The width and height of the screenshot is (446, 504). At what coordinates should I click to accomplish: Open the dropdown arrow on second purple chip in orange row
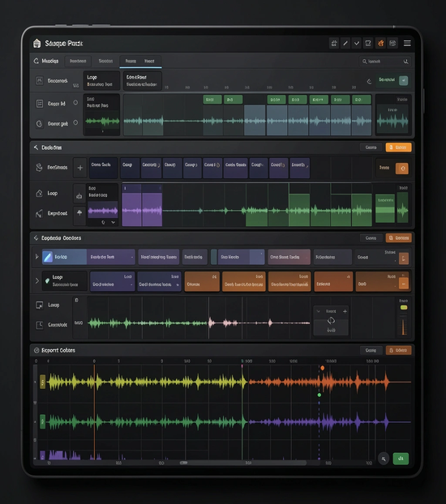pos(178,284)
